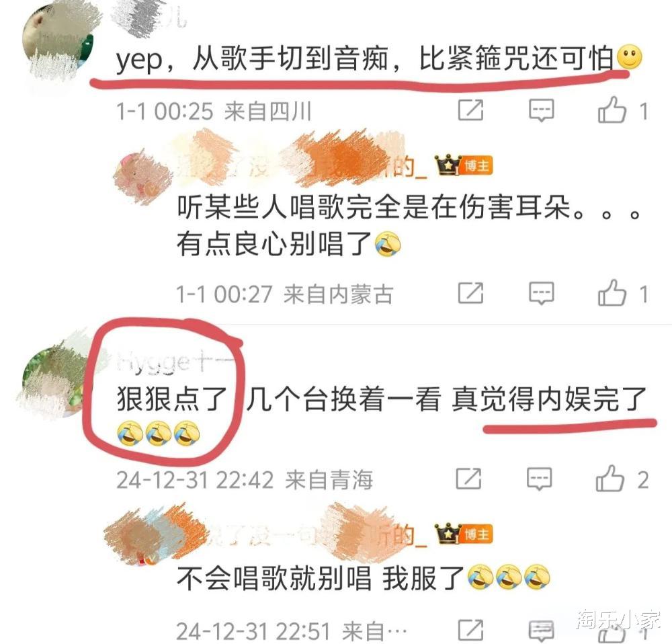Tap the comment 真觉得内娱完了
The width and height of the screenshot is (672, 644).
(548, 399)
